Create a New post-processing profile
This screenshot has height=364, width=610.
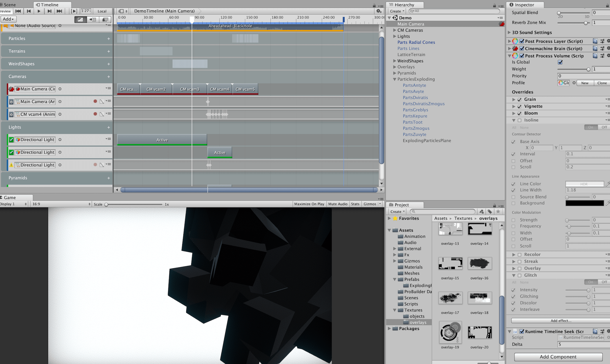point(585,83)
